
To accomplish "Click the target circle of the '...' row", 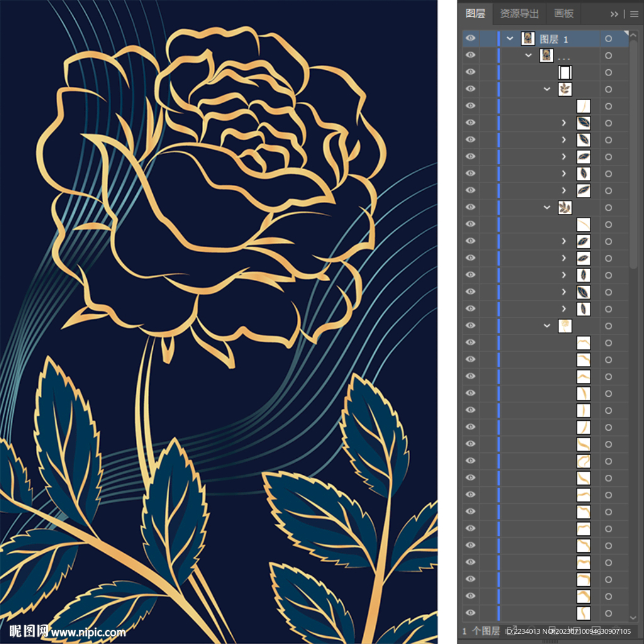I will (608, 55).
